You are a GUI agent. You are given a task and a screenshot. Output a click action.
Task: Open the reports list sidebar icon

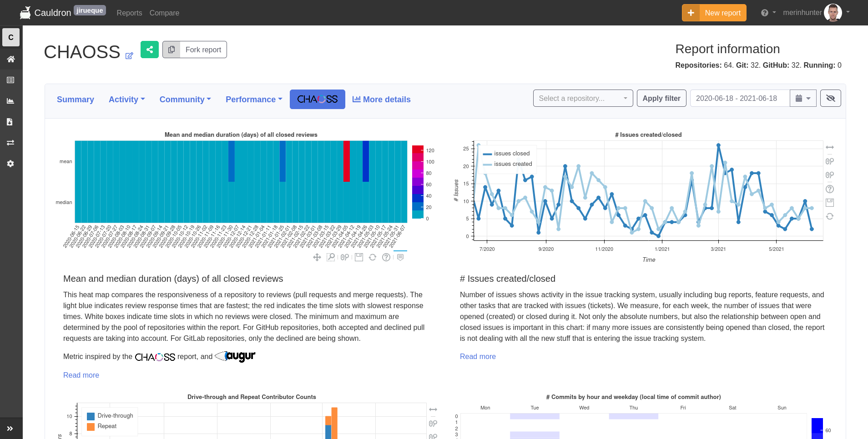(x=11, y=80)
